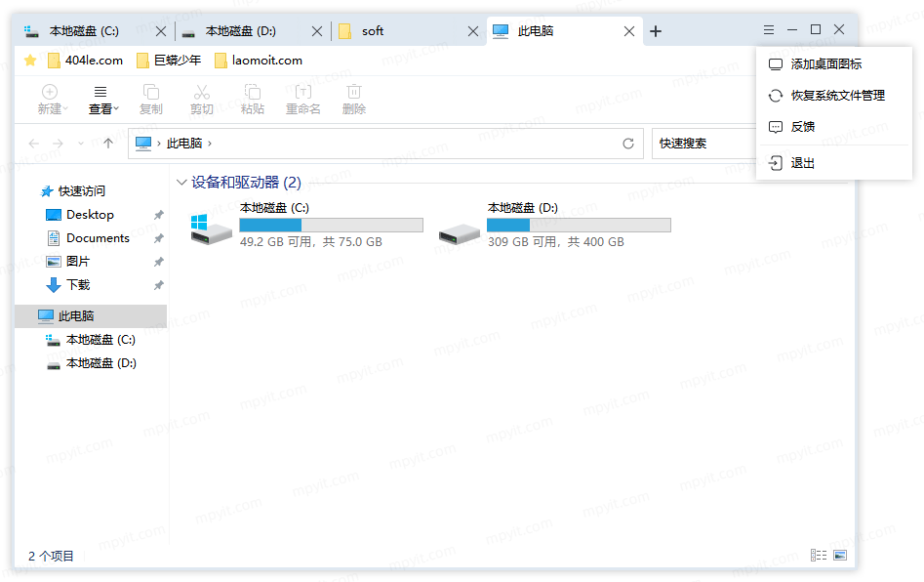This screenshot has width=924, height=582.
Task: Select Desktop in quick access
Action: [90, 215]
